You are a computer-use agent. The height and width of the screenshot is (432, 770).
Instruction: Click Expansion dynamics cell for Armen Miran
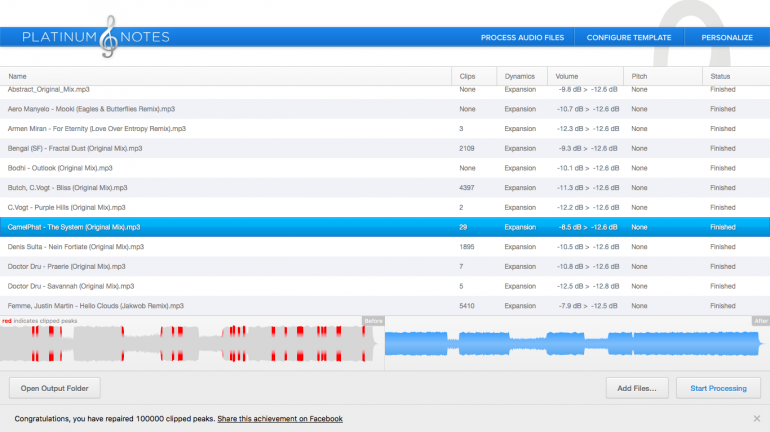tap(520, 129)
